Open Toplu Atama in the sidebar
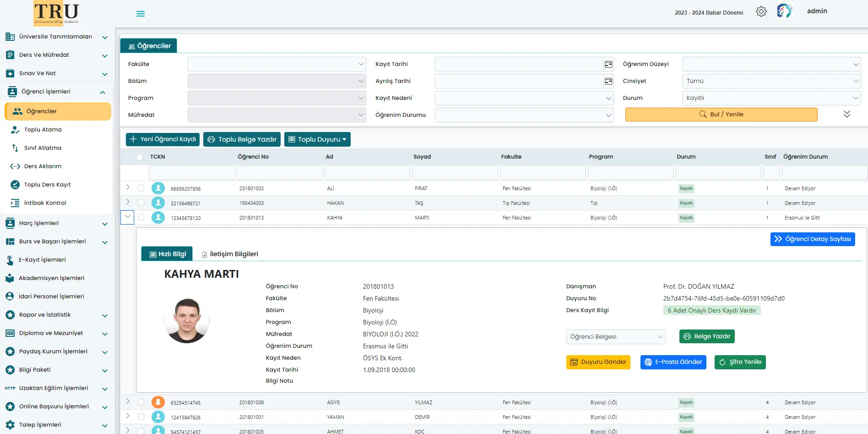 [43, 130]
